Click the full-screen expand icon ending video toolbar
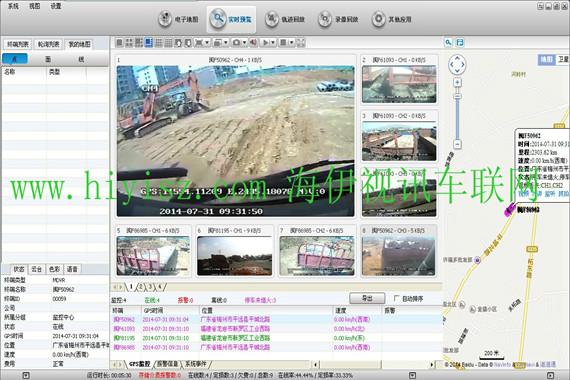 click(301, 43)
